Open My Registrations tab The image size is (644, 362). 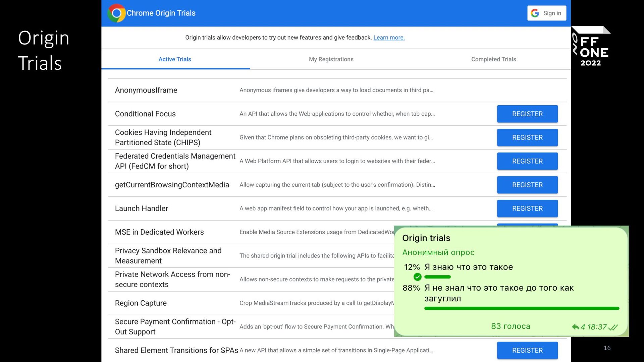(331, 59)
